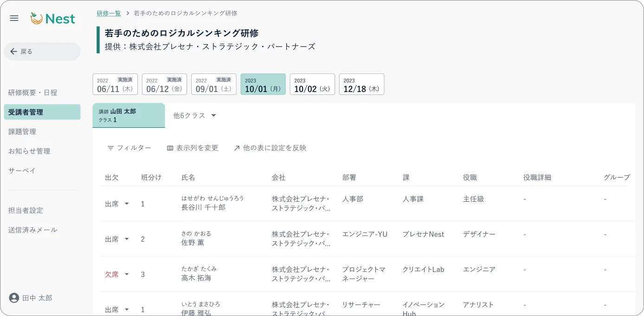Screen dimensions: 644x316
Task: Select the 2023 12/18 (木) session tab
Action: (x=361, y=84)
